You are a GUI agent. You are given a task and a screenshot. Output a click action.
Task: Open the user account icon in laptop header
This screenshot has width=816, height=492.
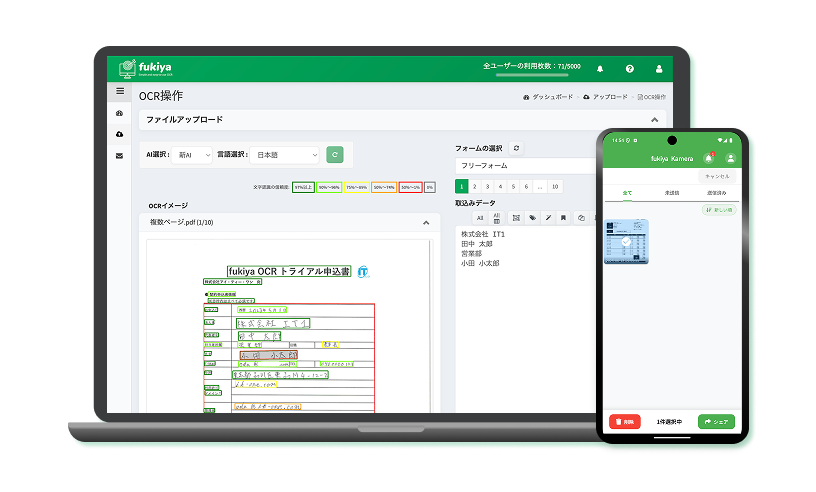[659, 69]
